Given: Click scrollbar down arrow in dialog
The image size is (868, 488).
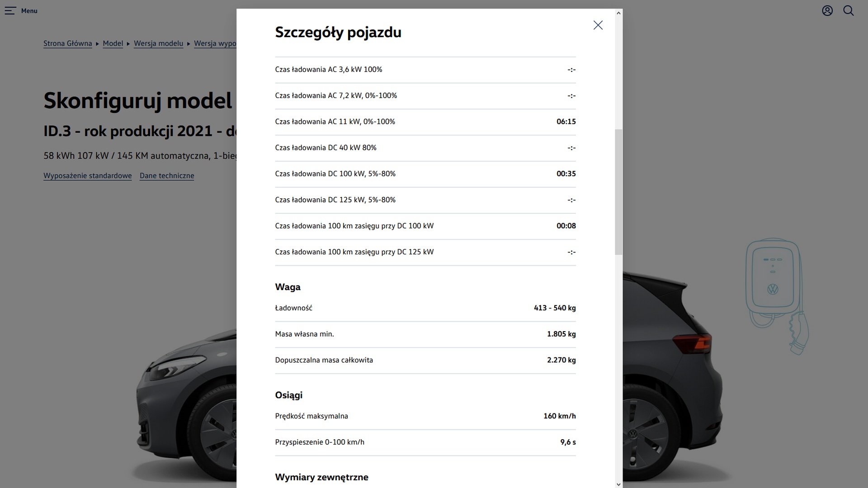Looking at the screenshot, I should [x=618, y=484].
